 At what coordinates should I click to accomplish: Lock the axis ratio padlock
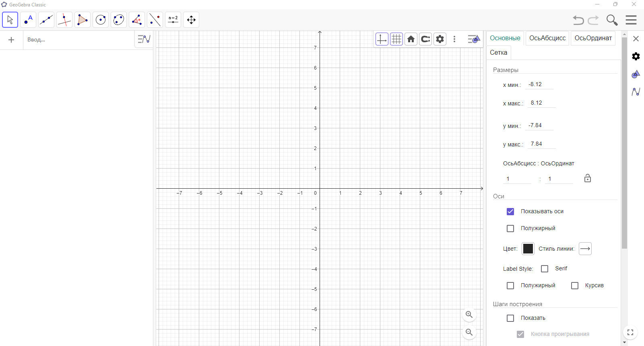tap(588, 178)
